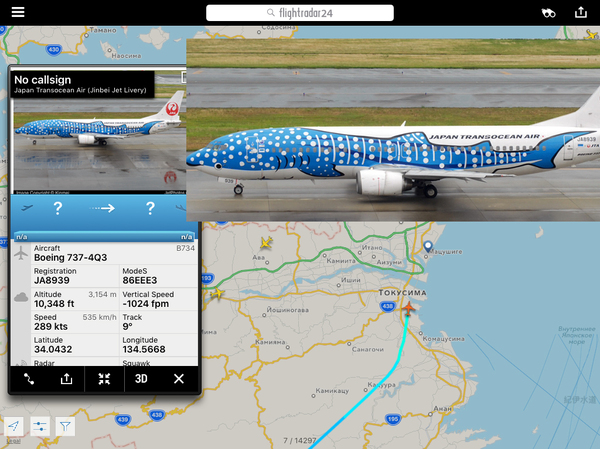Select yellow aircraft at left map edge

click(217, 293)
